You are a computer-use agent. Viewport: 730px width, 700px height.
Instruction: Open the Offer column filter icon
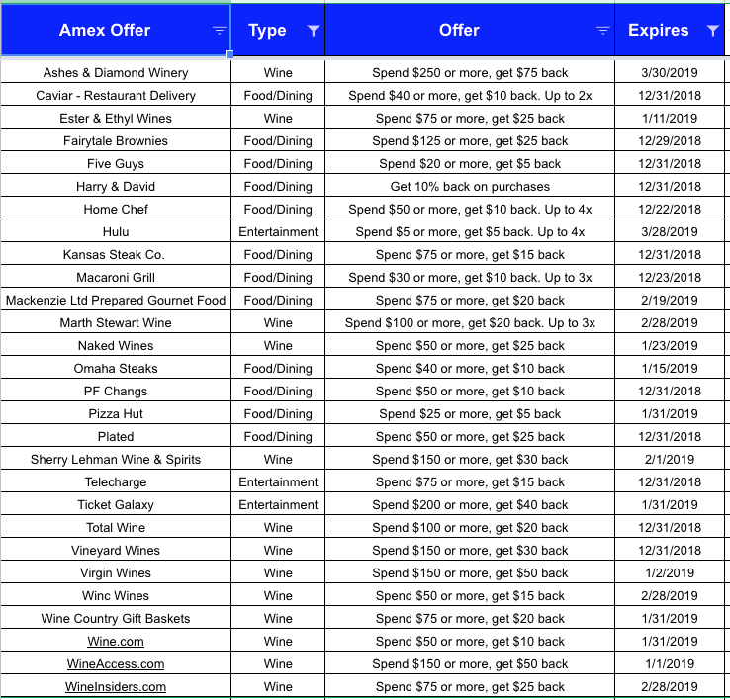602,31
